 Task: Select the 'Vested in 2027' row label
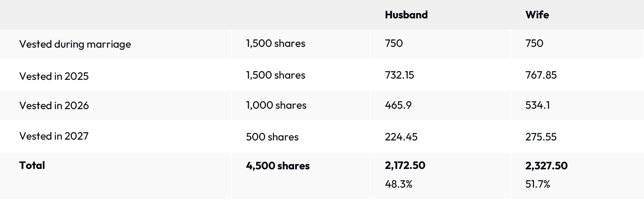[54, 136]
